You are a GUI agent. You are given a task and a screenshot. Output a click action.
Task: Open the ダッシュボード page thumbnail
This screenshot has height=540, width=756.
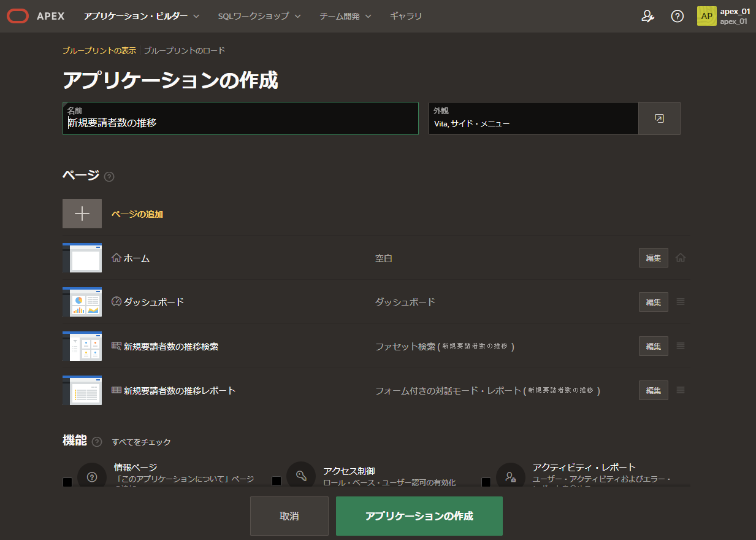click(x=82, y=302)
